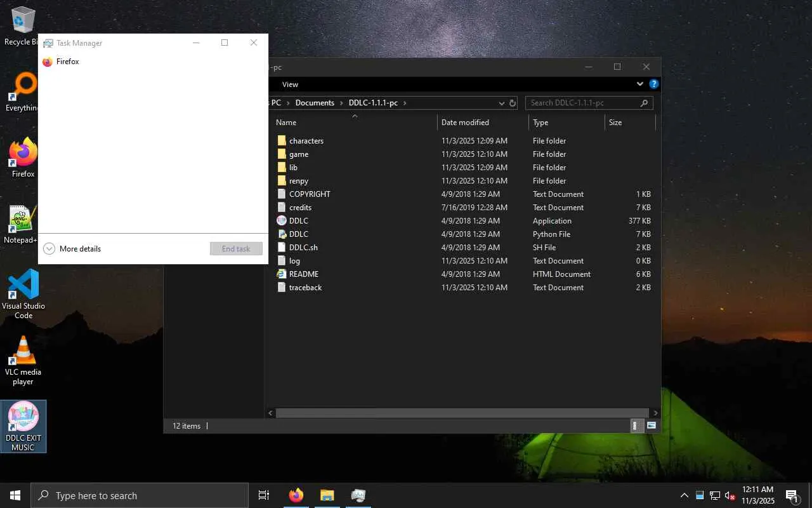Select the renpy folder icon
Image resolution: width=812 pixels, height=508 pixels.
coord(282,180)
